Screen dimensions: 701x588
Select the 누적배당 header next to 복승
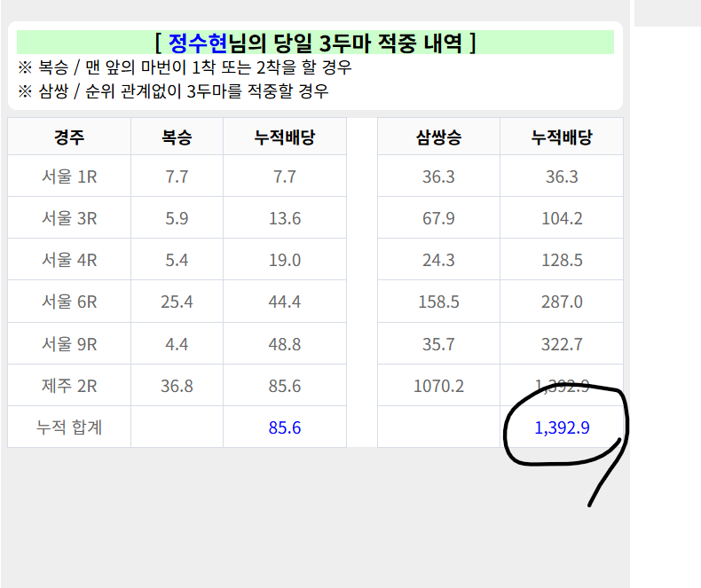click(285, 137)
